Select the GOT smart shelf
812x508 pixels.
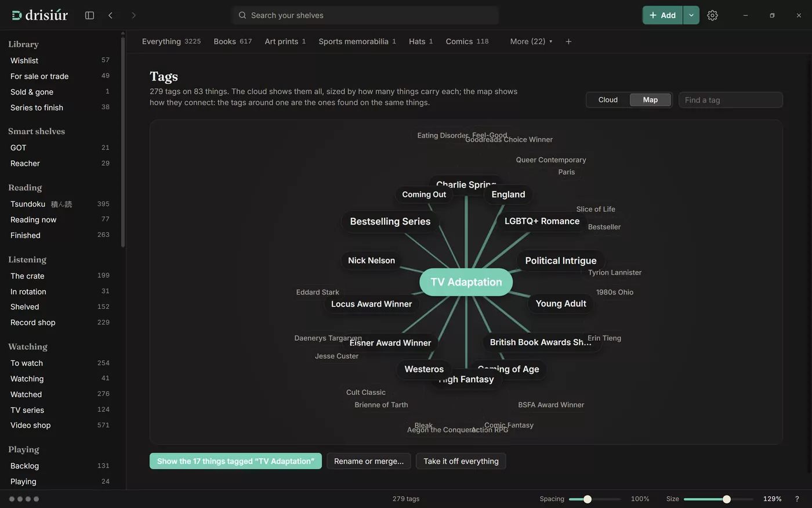point(60,147)
